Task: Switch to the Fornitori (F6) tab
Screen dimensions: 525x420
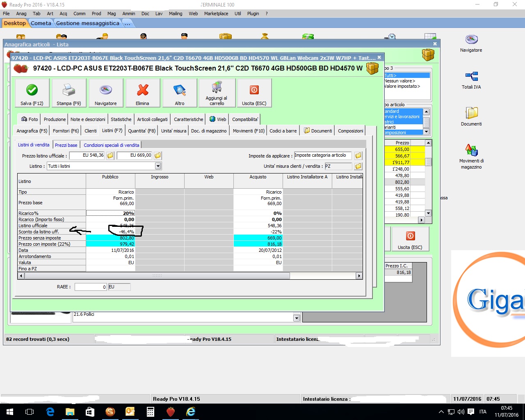Action: point(66,131)
